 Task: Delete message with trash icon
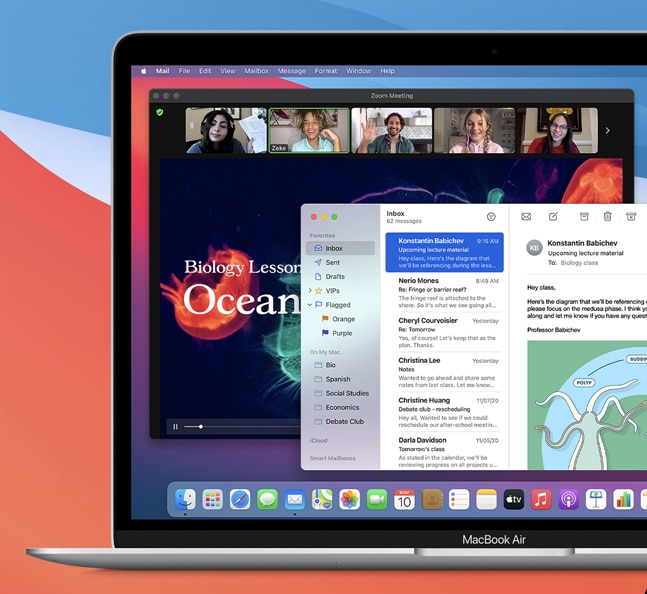pyautogui.click(x=607, y=216)
